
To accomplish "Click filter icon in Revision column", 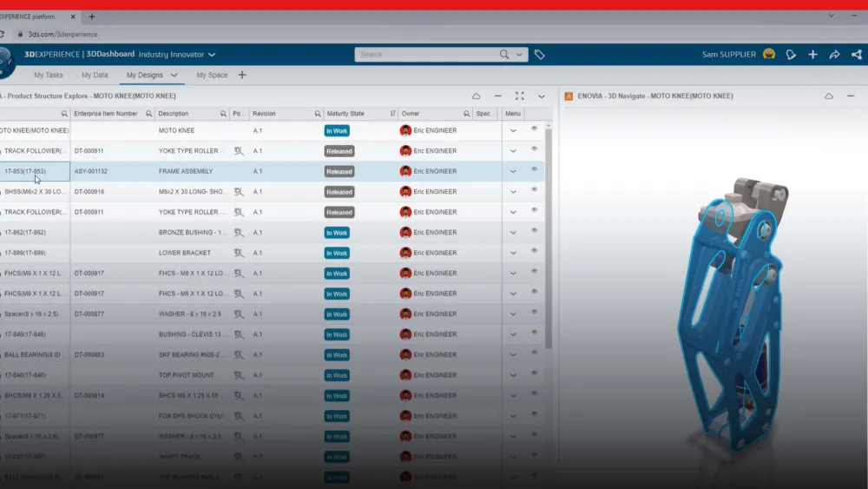I will coord(317,114).
